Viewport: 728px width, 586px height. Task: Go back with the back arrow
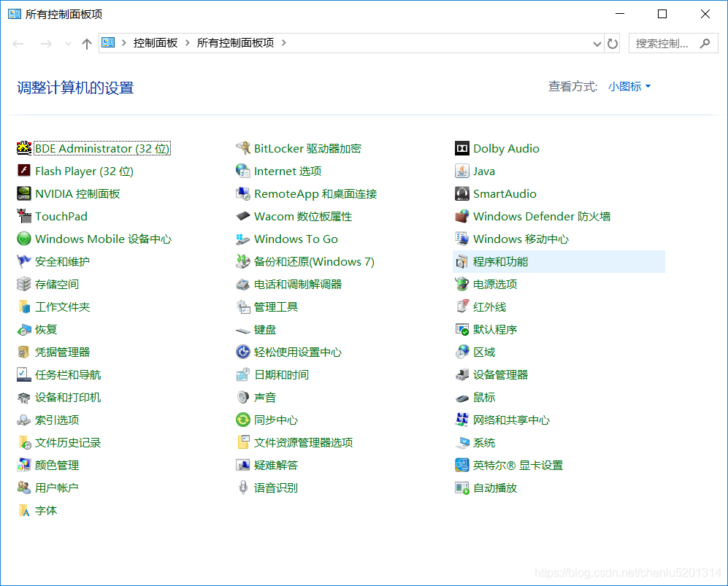[18, 44]
